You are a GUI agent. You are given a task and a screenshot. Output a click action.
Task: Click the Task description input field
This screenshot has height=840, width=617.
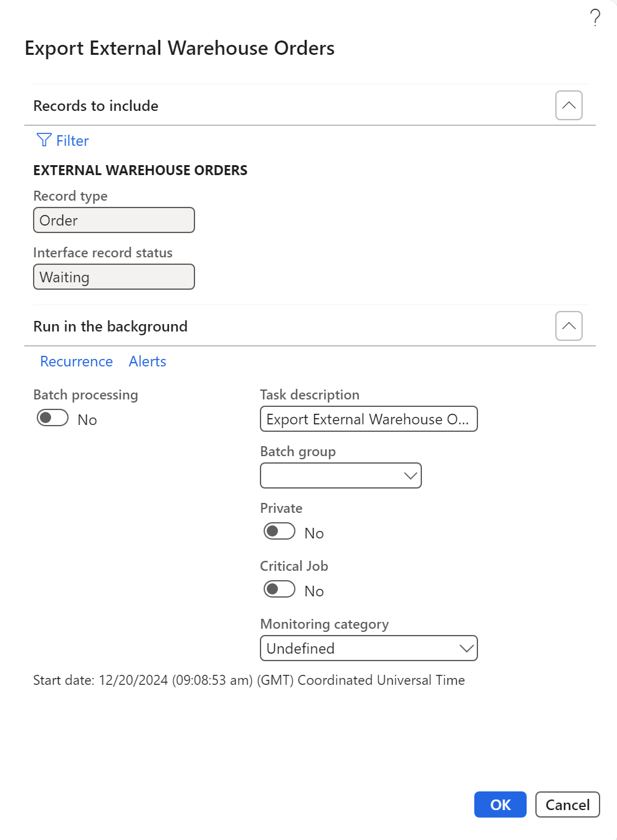[368, 419]
